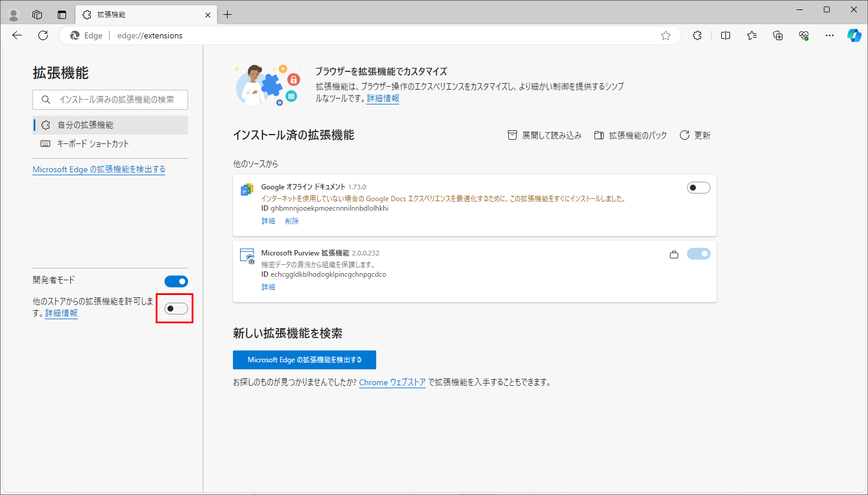Open the Collections icon
The width and height of the screenshot is (868, 495).
click(x=778, y=35)
